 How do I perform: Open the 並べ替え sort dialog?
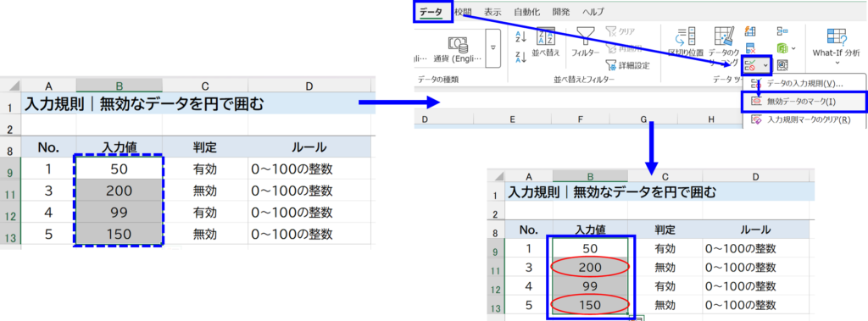pyautogui.click(x=547, y=42)
